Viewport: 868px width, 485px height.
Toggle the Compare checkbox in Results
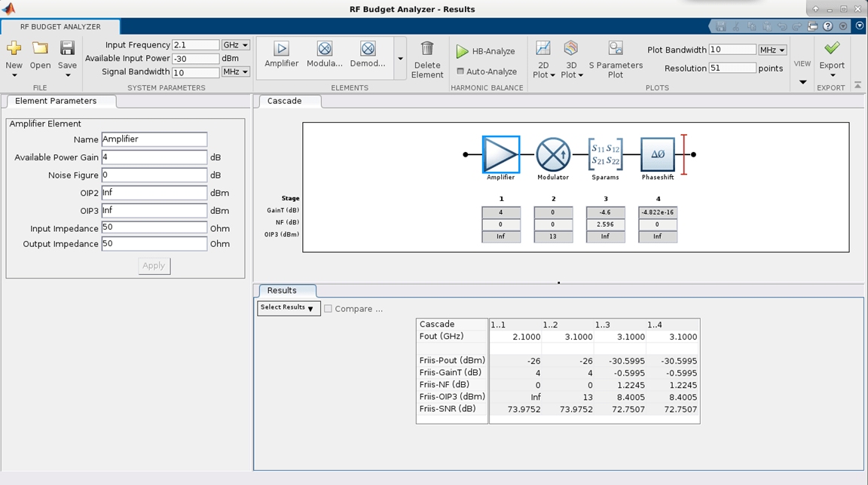click(328, 309)
